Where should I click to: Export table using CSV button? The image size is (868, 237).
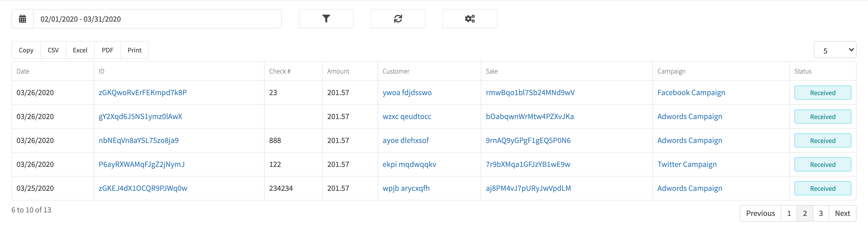pos(53,50)
